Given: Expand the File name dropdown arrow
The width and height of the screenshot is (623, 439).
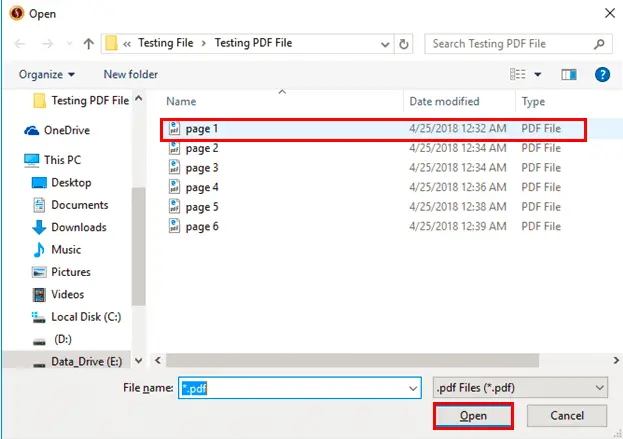Looking at the screenshot, I should pos(413,388).
